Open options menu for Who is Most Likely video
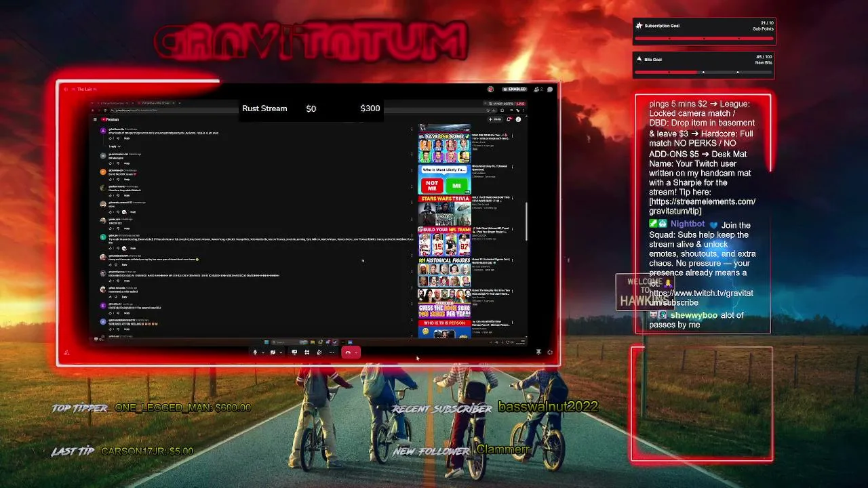This screenshot has height=488, width=868. pyautogui.click(x=512, y=167)
